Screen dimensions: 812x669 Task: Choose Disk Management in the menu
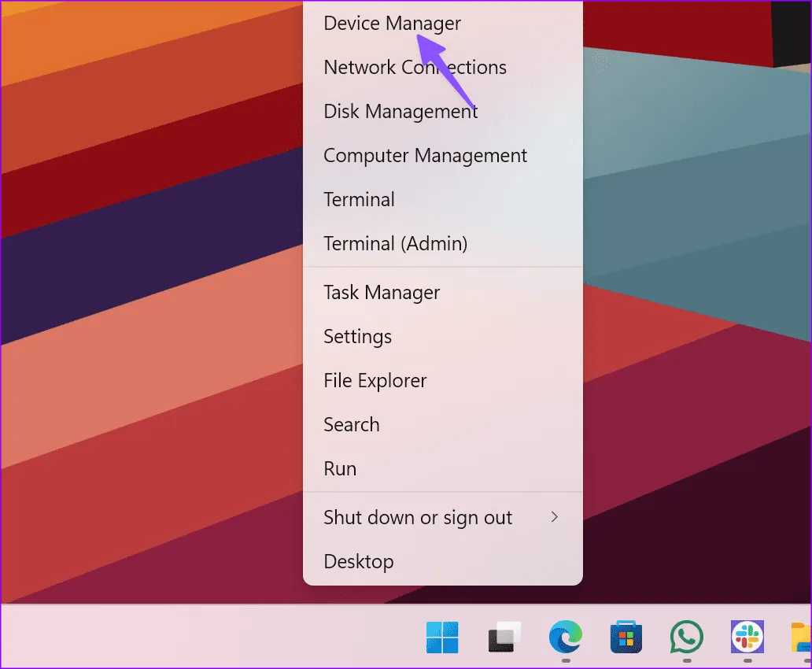tap(400, 112)
